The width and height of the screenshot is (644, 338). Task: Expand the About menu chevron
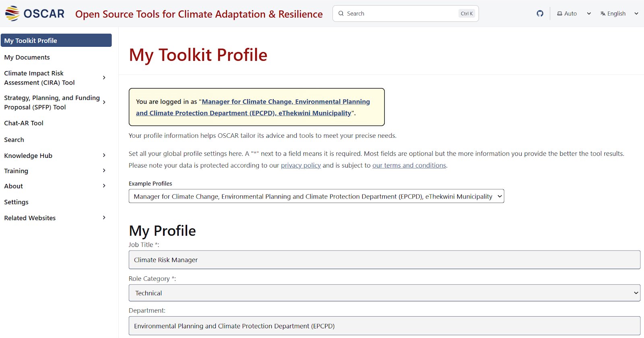(x=104, y=186)
